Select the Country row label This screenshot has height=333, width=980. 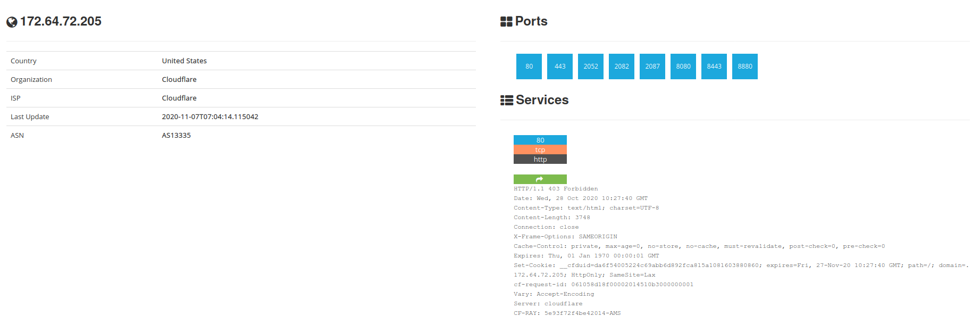coord(23,61)
